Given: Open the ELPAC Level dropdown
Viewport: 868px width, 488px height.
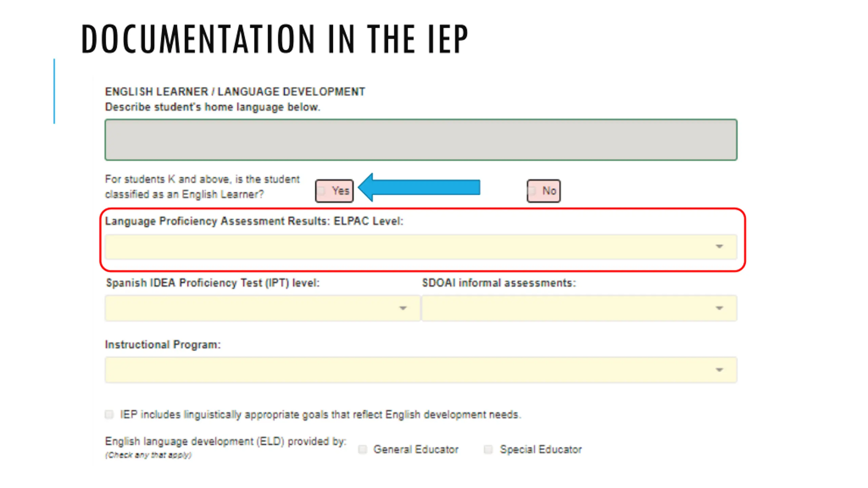Looking at the screenshot, I should 421,247.
